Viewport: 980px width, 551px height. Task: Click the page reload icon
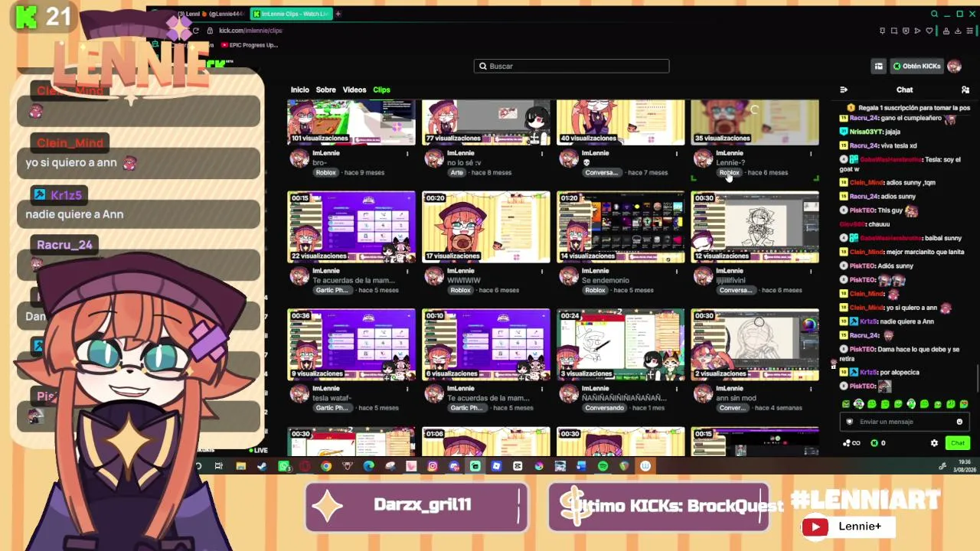pos(197,31)
